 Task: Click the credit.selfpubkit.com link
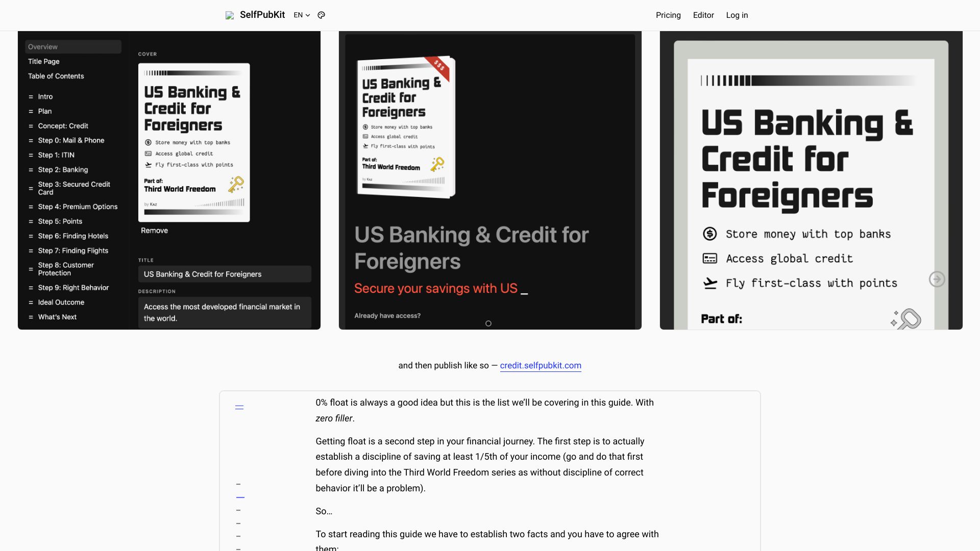point(541,365)
